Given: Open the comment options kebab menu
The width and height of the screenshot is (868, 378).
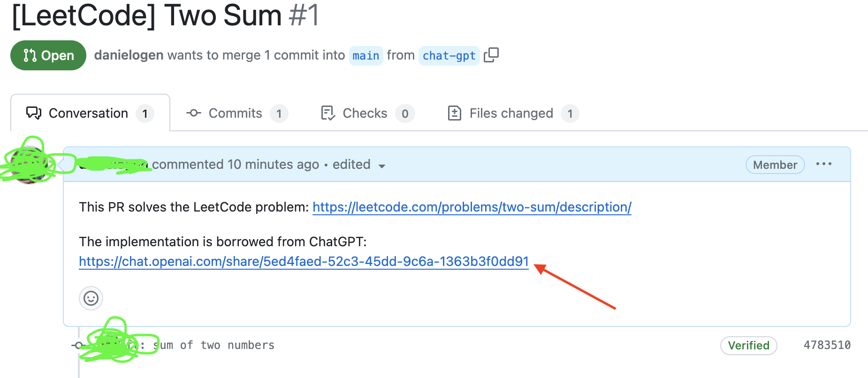Looking at the screenshot, I should pos(824,164).
